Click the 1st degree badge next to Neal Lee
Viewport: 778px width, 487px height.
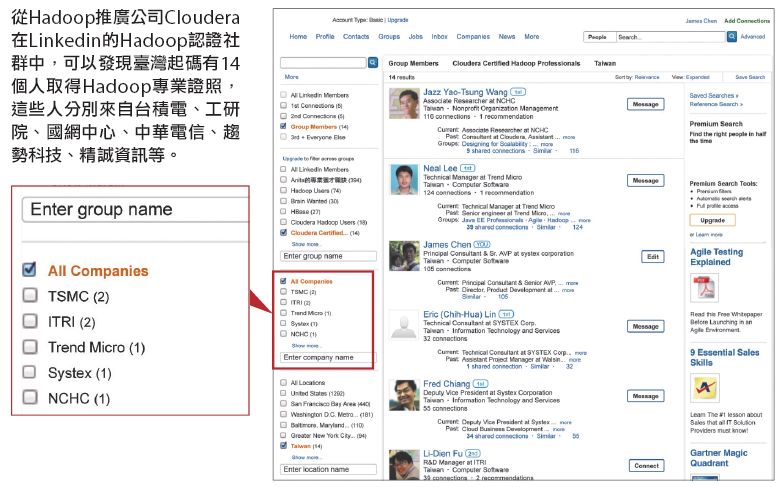click(468, 168)
